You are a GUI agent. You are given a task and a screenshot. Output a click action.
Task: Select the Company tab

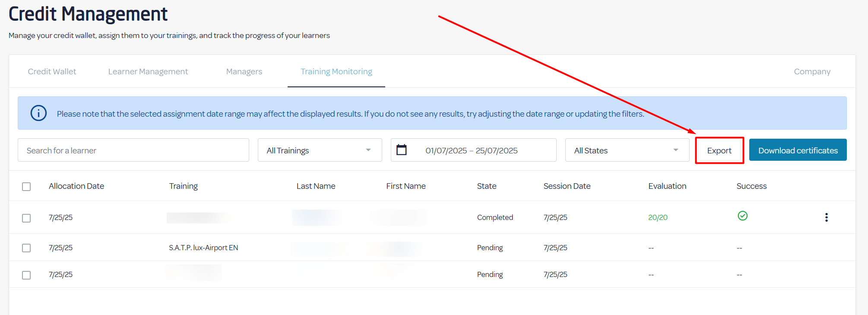812,72
